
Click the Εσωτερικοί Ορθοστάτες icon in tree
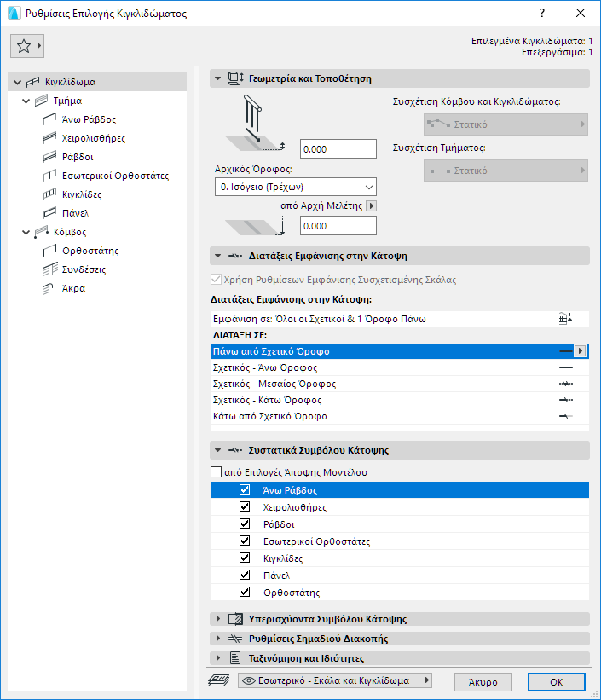49,176
